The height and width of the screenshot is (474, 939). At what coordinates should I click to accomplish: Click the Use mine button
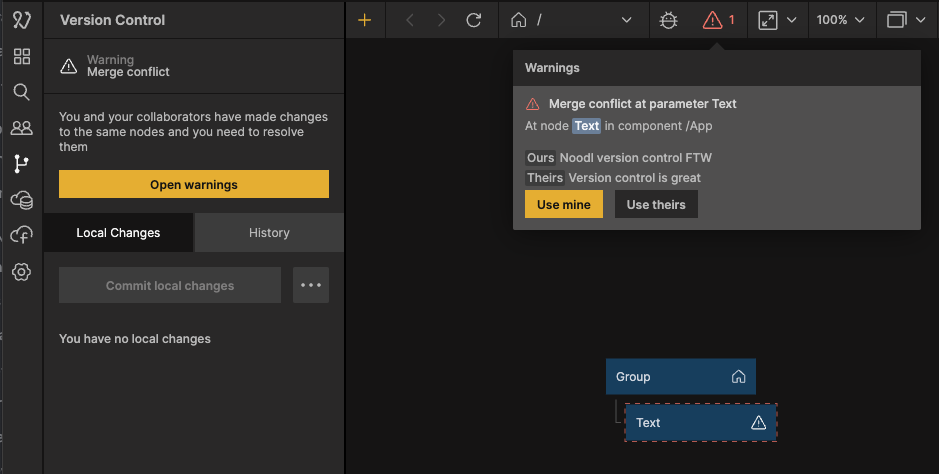563,204
